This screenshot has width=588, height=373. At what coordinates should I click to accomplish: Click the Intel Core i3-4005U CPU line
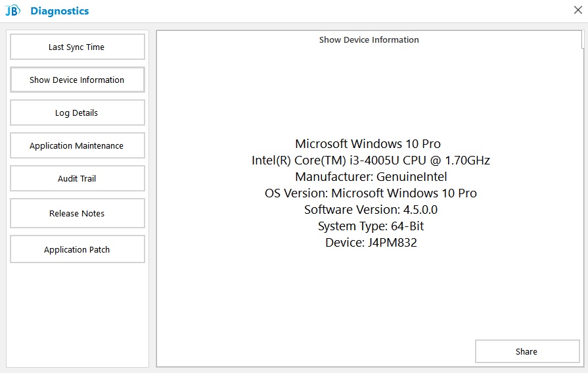[x=371, y=161]
